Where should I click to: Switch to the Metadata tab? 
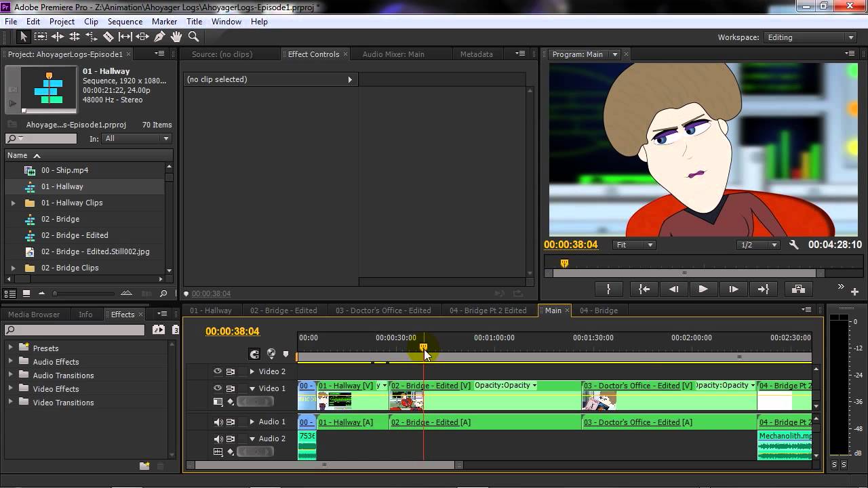coord(476,54)
